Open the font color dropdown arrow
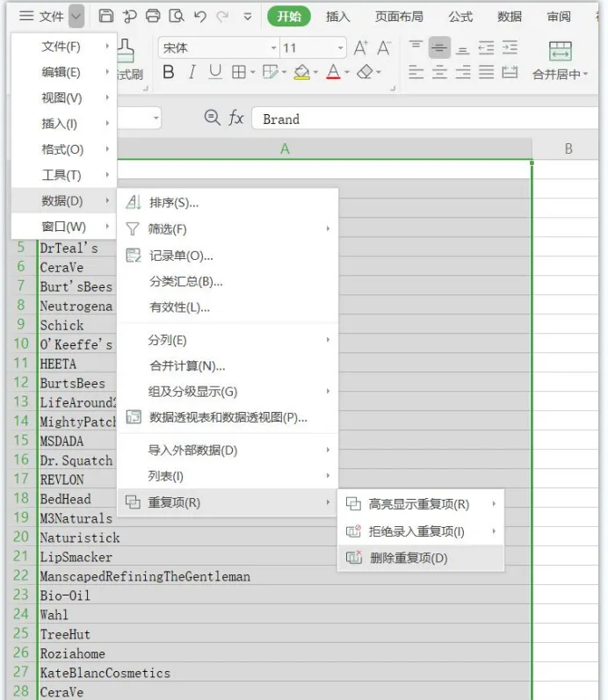 tap(347, 72)
